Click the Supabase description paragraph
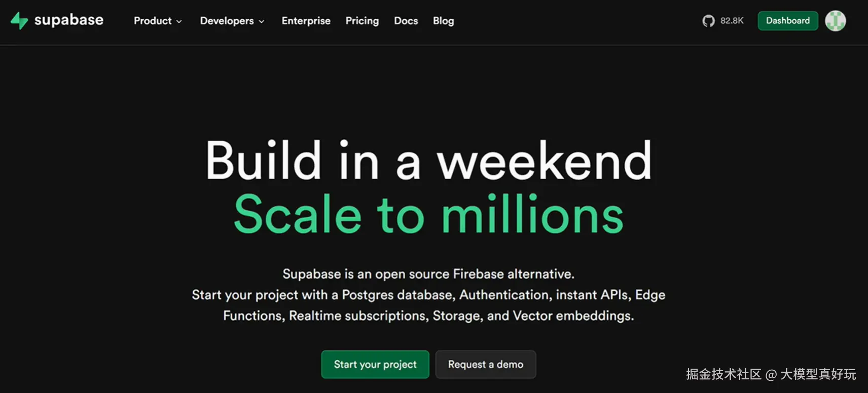868x393 pixels. pos(428,295)
